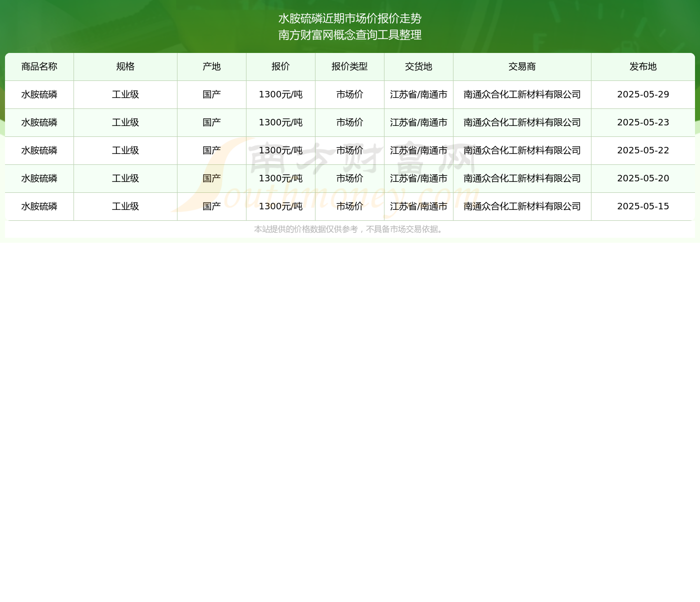Click the 交货地 column header
The height and width of the screenshot is (602, 700).
coord(418,66)
